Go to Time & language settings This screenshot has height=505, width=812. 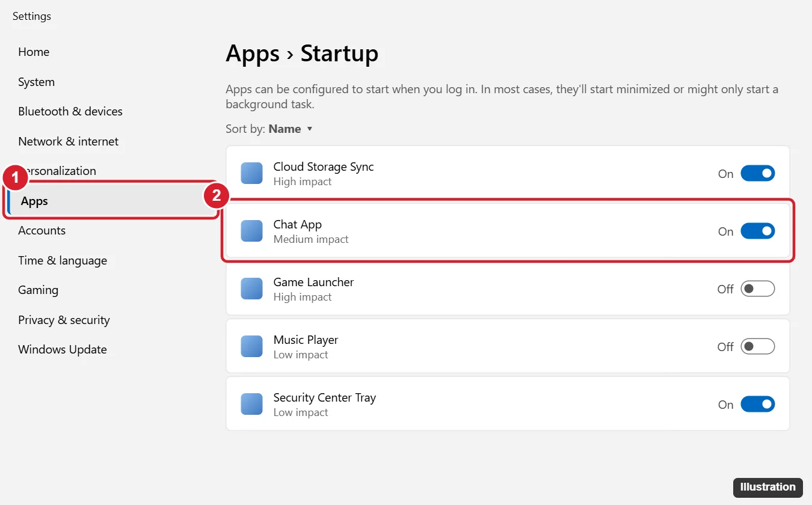pos(63,260)
